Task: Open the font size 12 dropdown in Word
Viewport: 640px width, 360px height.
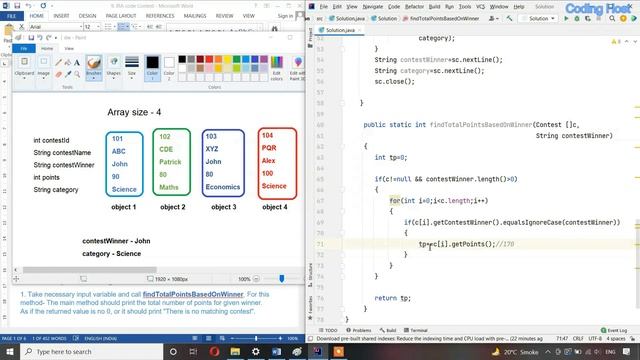Action: point(98,27)
